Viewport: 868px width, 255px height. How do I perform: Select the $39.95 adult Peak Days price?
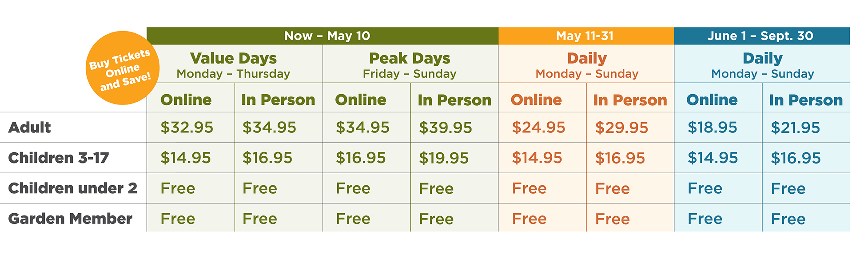coord(445,128)
